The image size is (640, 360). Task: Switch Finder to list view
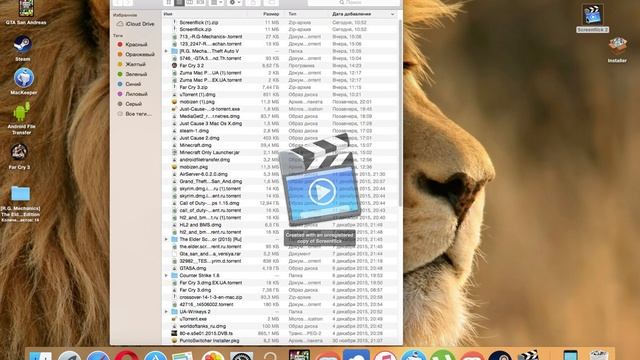coord(179,2)
